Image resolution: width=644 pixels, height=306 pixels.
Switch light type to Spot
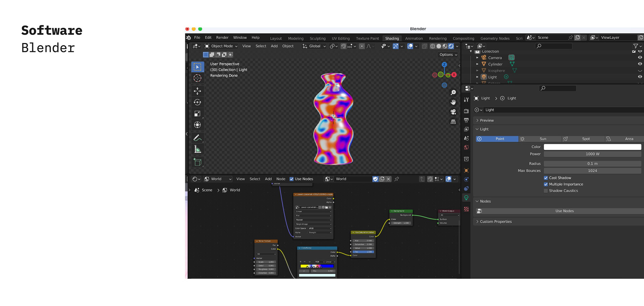pos(583,139)
